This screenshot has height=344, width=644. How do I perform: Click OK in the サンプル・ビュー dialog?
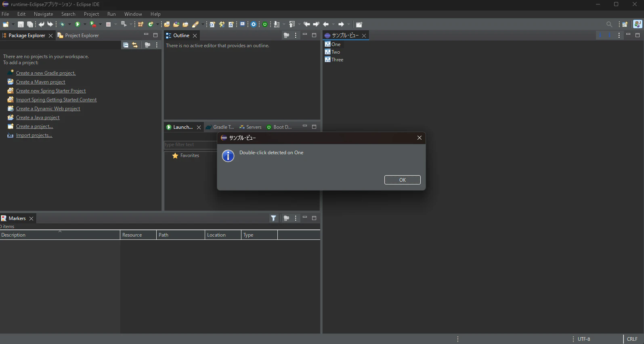click(403, 180)
